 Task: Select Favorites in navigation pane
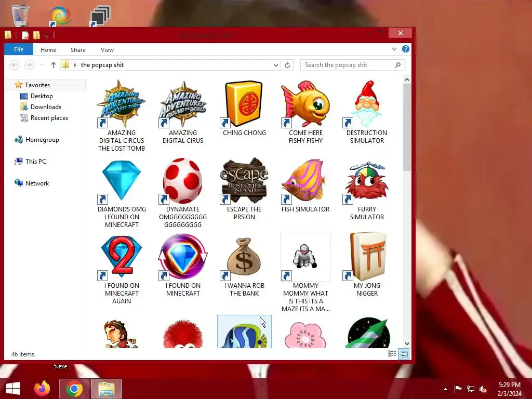37,85
